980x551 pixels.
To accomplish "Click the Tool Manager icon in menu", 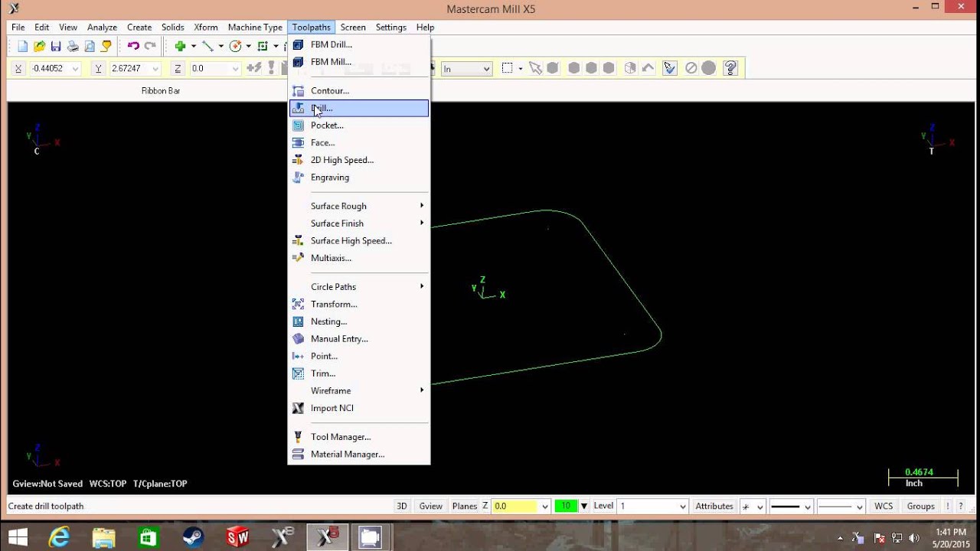I will pyautogui.click(x=298, y=437).
